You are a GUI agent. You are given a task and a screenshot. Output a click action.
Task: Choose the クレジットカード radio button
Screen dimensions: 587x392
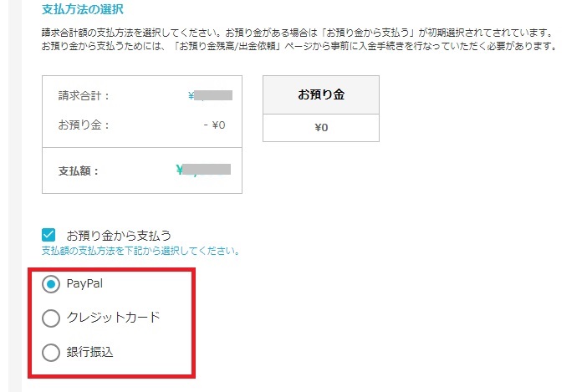coord(51,318)
